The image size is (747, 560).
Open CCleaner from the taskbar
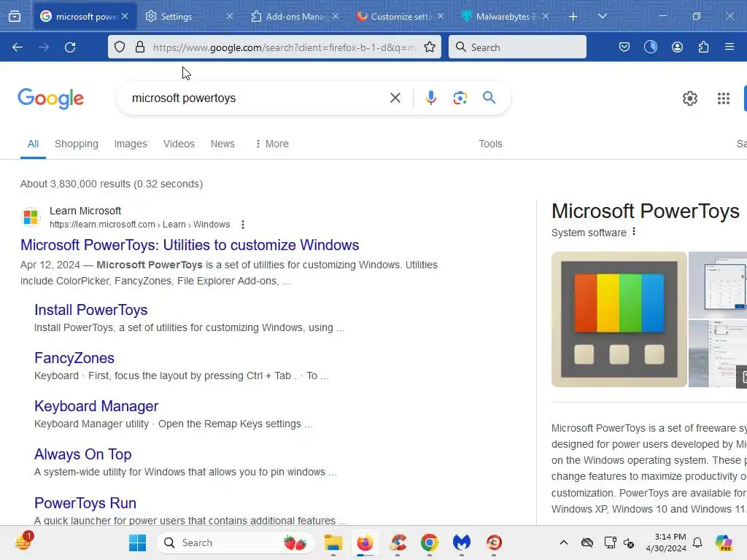[x=398, y=542]
